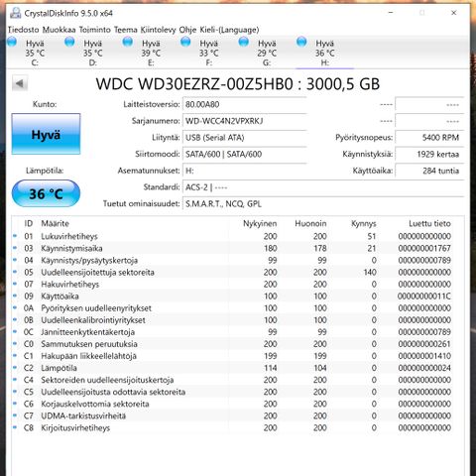Viewport: 476px width, 476px height.
Task: Click status dot for 03 Käynnistymisaika
Action: 15,248
